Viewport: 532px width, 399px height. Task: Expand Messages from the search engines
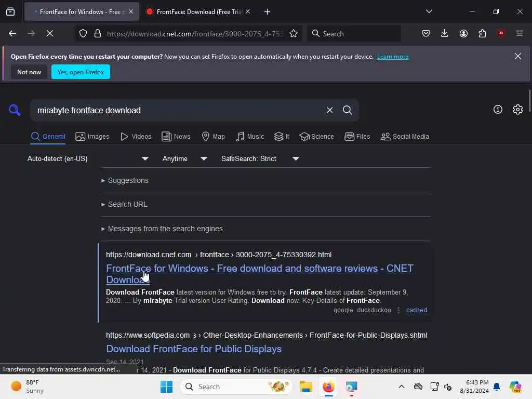pyautogui.click(x=162, y=229)
